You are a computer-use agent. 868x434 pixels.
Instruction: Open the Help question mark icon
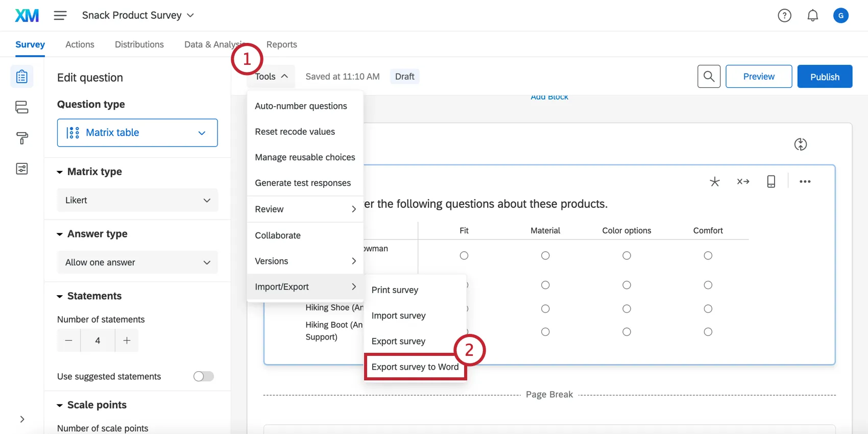pos(784,16)
